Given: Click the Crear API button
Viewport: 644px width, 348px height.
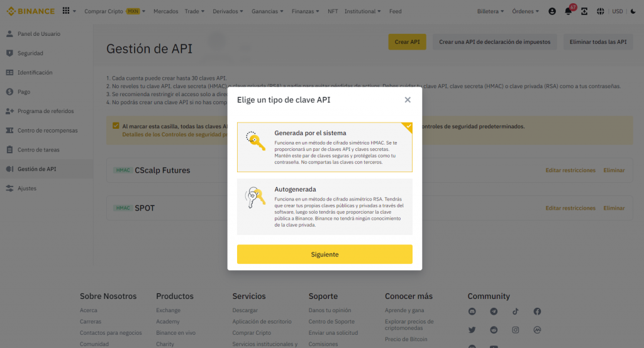Looking at the screenshot, I should click(407, 42).
